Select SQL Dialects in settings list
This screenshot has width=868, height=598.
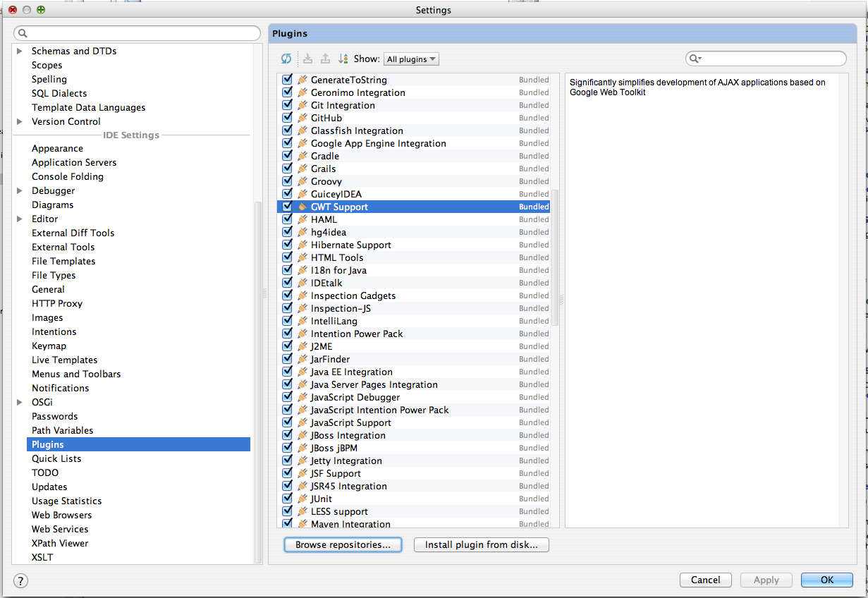pos(59,93)
